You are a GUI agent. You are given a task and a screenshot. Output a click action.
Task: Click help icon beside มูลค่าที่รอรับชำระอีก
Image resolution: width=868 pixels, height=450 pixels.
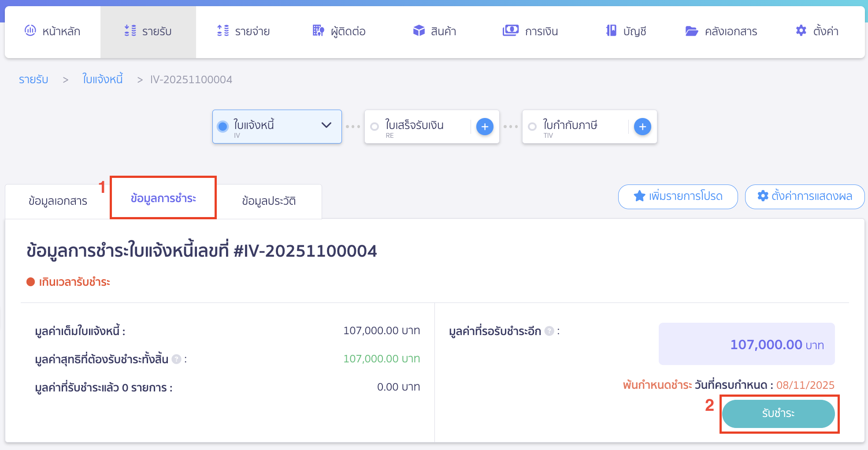tap(549, 331)
